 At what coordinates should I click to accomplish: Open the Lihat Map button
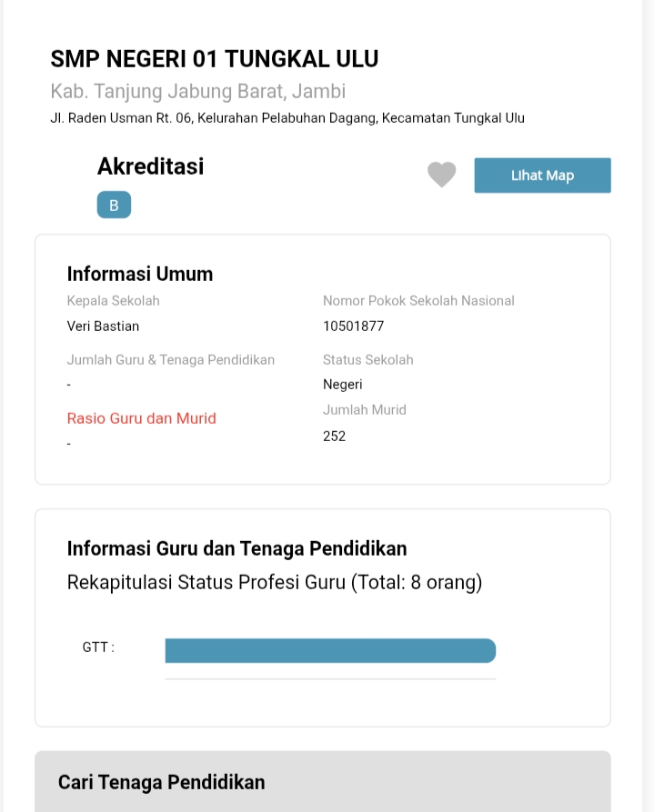pyautogui.click(x=542, y=175)
